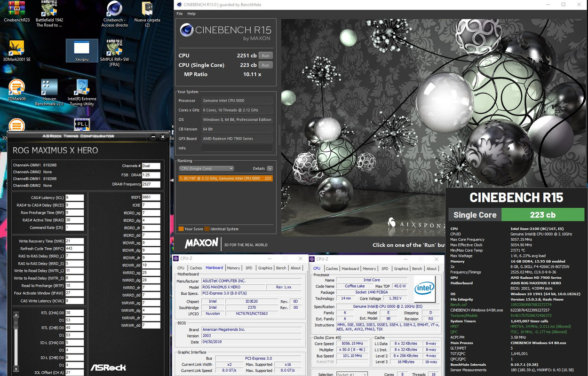Run the CPU (Single Core) benchmark
Viewport: 588px width, 376px height.
(265, 65)
